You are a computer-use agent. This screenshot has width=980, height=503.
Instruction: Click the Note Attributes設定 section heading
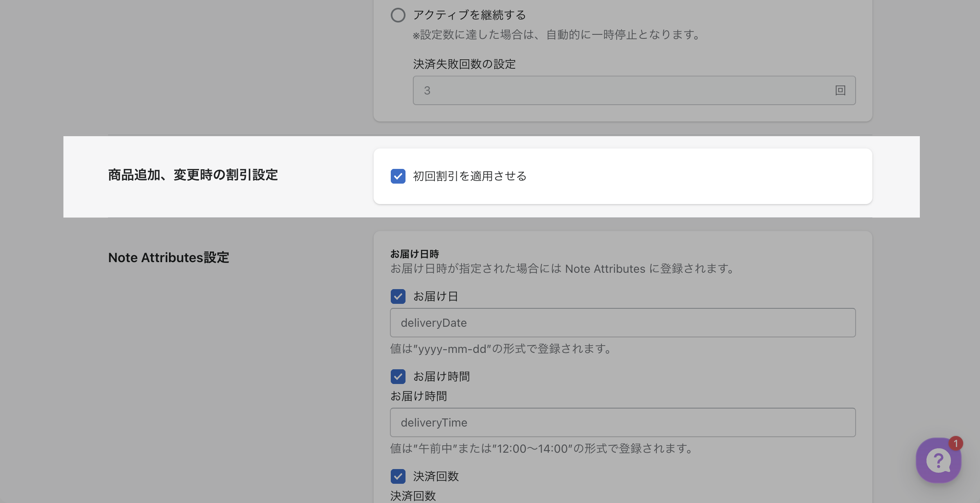(168, 258)
